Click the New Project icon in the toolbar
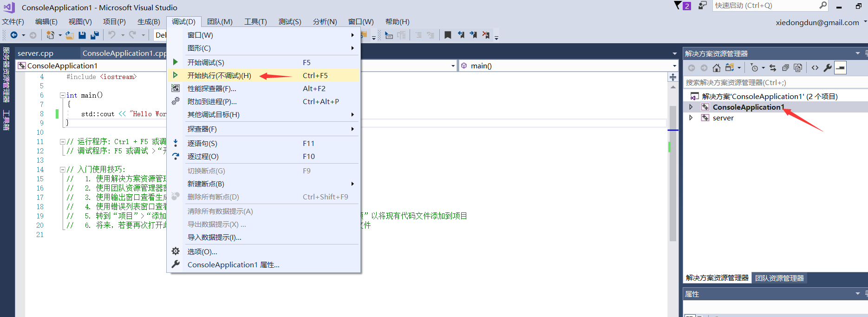 click(x=50, y=35)
